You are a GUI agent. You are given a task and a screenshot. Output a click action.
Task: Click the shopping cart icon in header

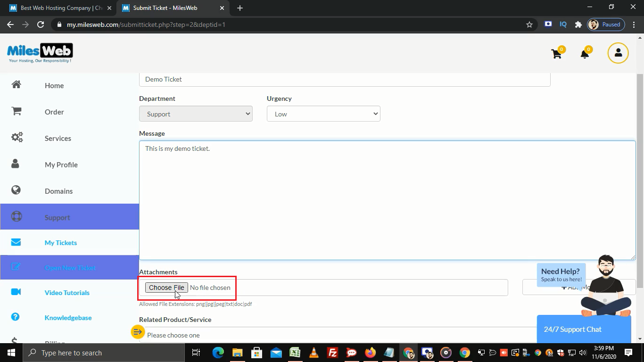point(556,54)
